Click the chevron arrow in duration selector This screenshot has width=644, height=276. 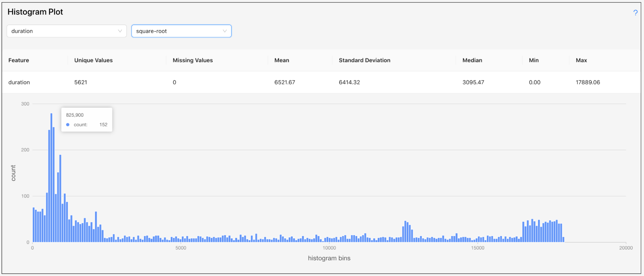tap(120, 31)
